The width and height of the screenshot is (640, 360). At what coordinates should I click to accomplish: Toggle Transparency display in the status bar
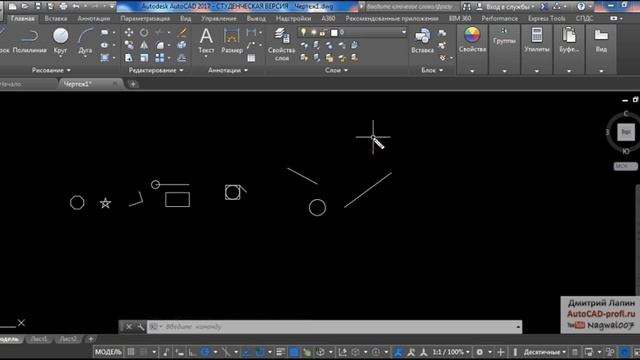294,352
